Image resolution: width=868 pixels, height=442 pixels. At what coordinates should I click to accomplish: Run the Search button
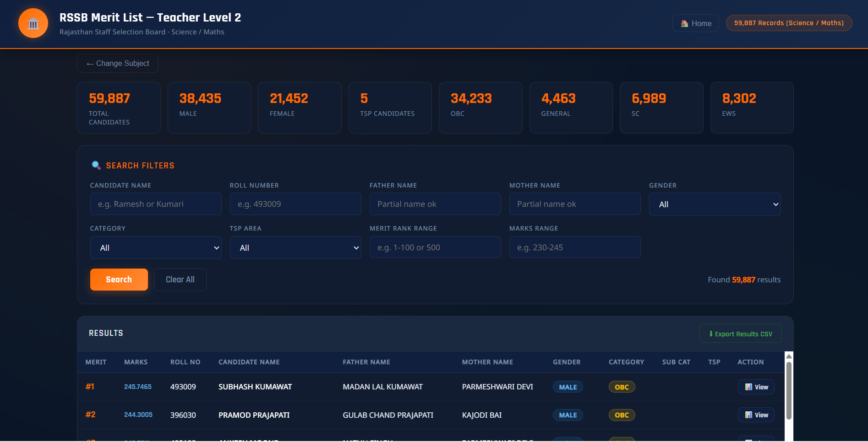119,280
